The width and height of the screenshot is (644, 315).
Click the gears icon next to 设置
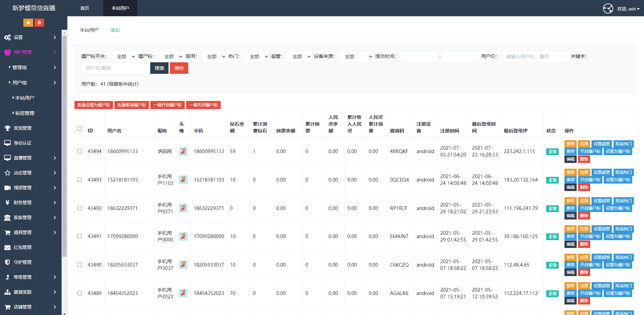7,37
